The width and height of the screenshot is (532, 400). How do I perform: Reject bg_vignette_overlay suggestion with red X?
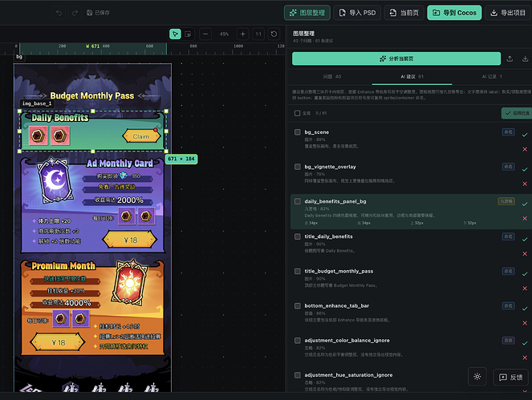[x=525, y=184]
